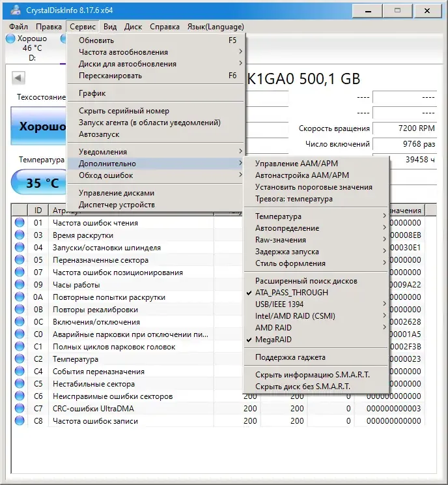
Task: Expand the Автоопределение submenu
Action: [316, 228]
